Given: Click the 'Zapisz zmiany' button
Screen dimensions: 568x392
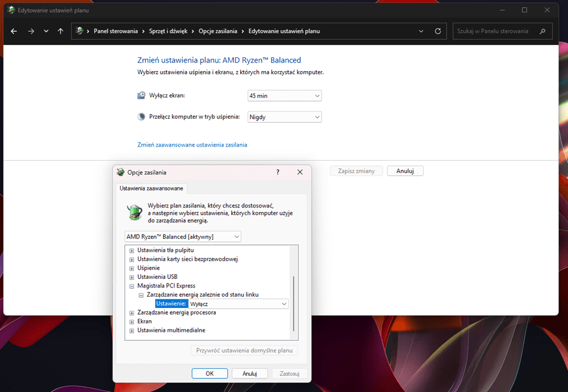Looking at the screenshot, I should pos(356,171).
